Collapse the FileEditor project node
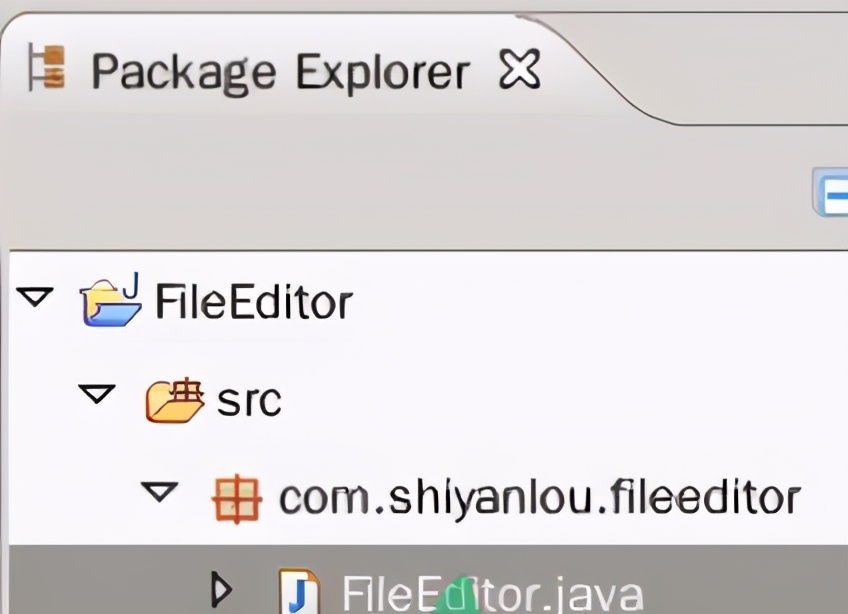Image resolution: width=848 pixels, height=614 pixels. pyautogui.click(x=37, y=297)
